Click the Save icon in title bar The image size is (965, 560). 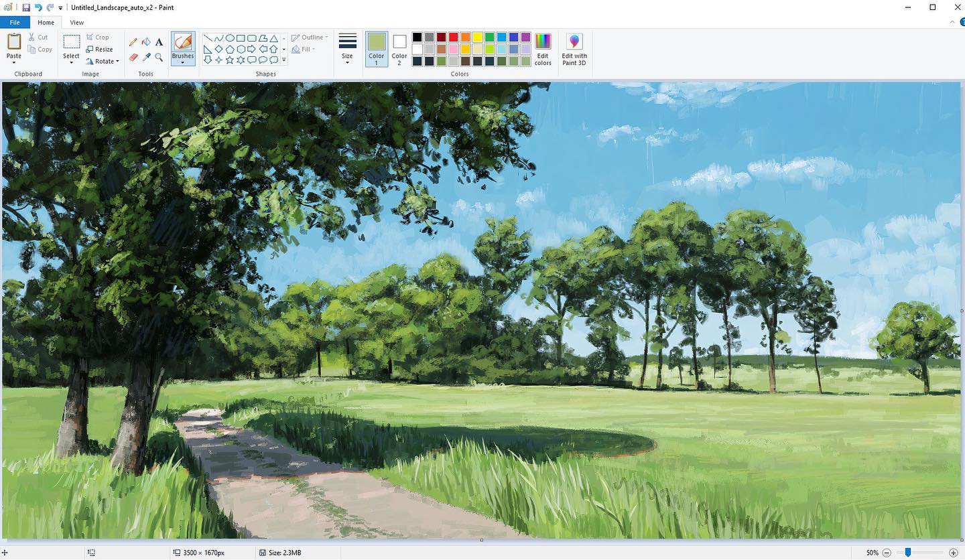pos(25,7)
